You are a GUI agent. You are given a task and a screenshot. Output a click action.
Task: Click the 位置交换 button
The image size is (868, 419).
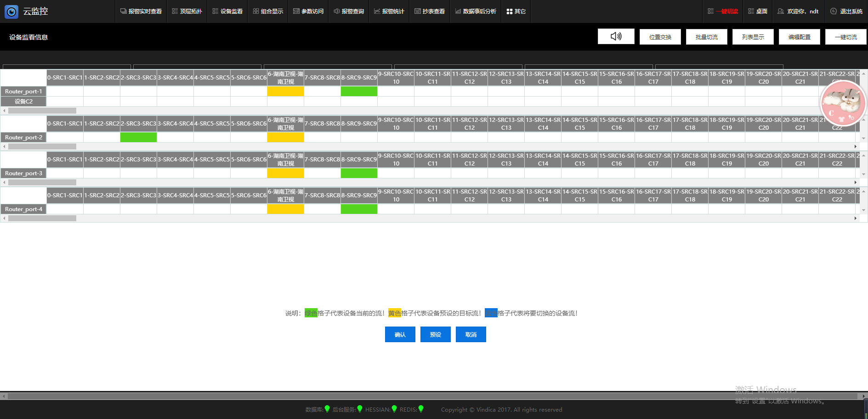(660, 37)
